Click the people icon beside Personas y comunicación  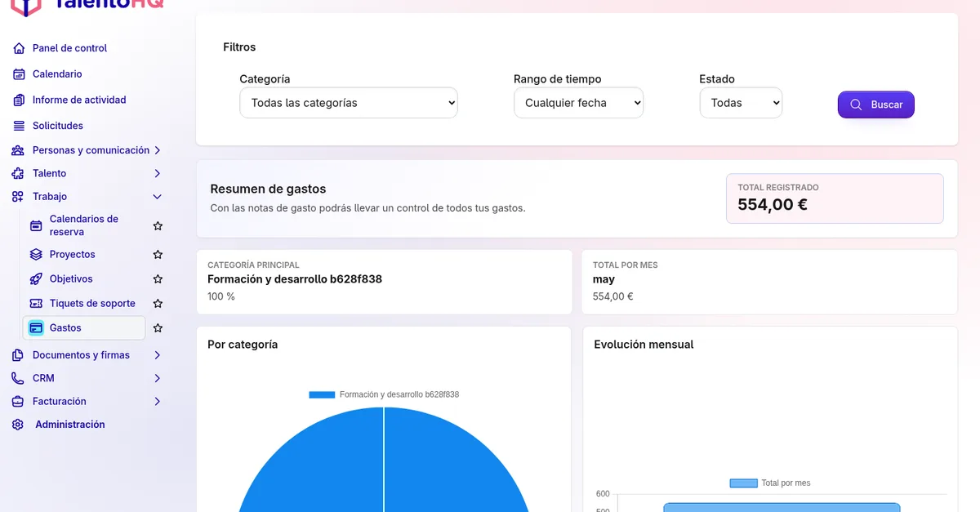(x=18, y=150)
